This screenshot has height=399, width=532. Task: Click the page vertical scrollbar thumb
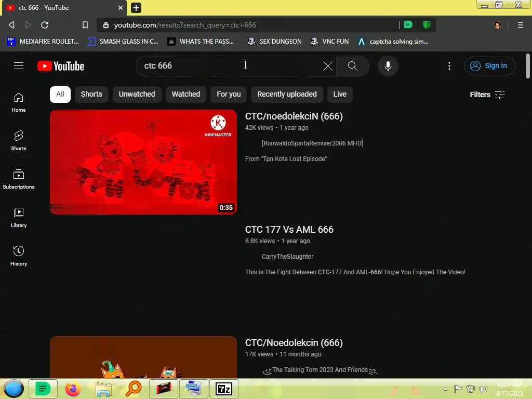[x=528, y=66]
